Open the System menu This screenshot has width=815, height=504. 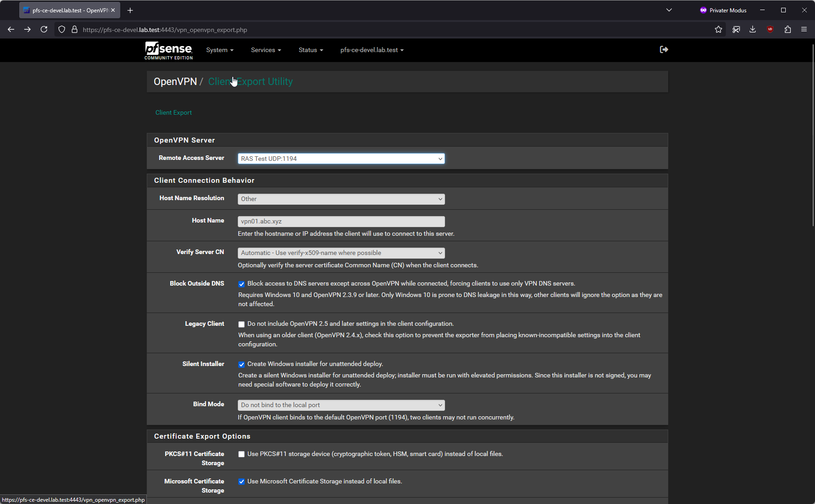click(220, 50)
